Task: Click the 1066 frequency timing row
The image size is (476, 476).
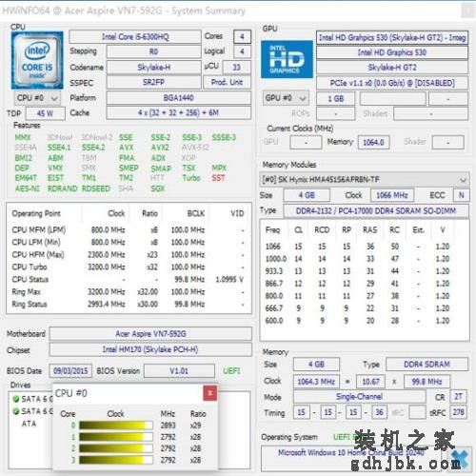Action: tap(358, 247)
